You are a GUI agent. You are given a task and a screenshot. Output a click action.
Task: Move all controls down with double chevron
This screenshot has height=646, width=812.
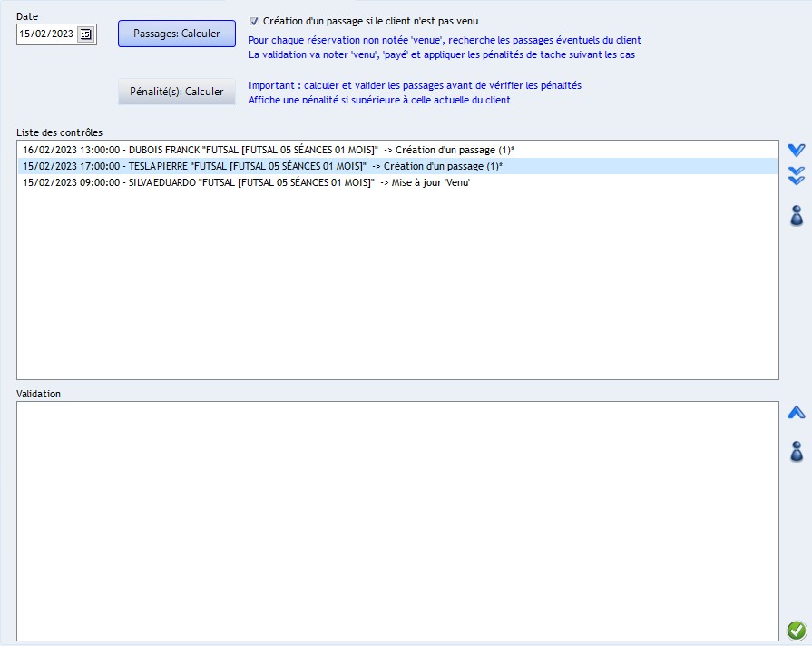click(x=796, y=176)
